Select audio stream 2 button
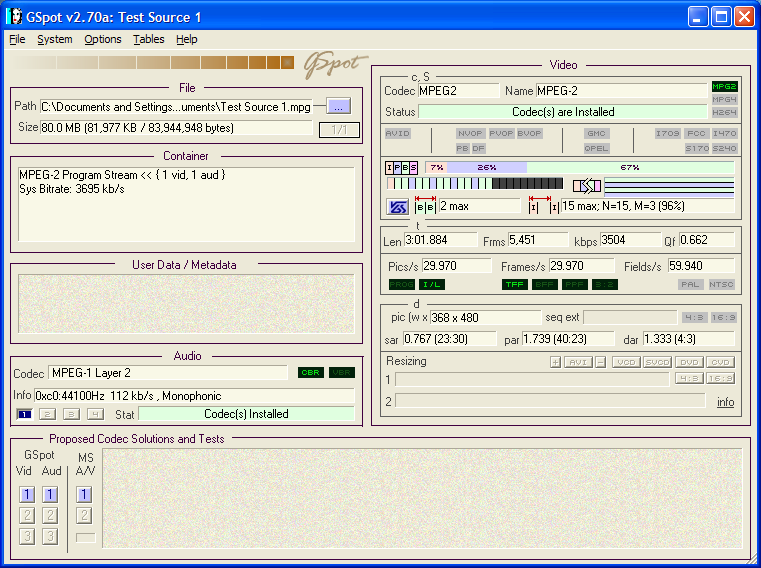 pos(48,414)
